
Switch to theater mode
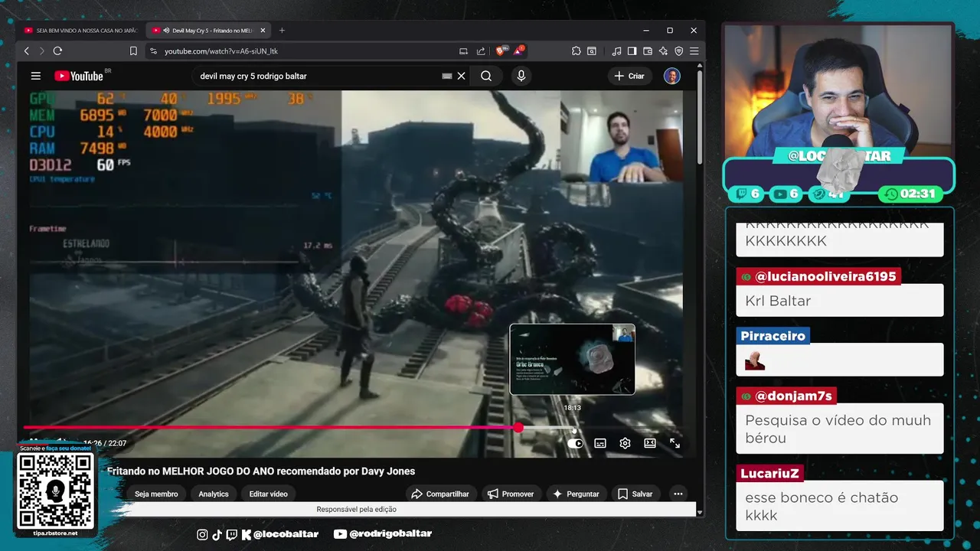[x=650, y=443]
